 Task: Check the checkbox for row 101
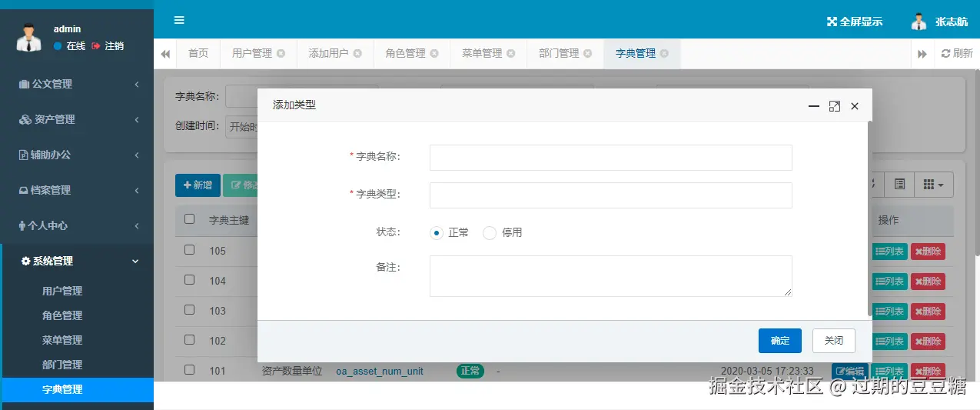click(190, 370)
